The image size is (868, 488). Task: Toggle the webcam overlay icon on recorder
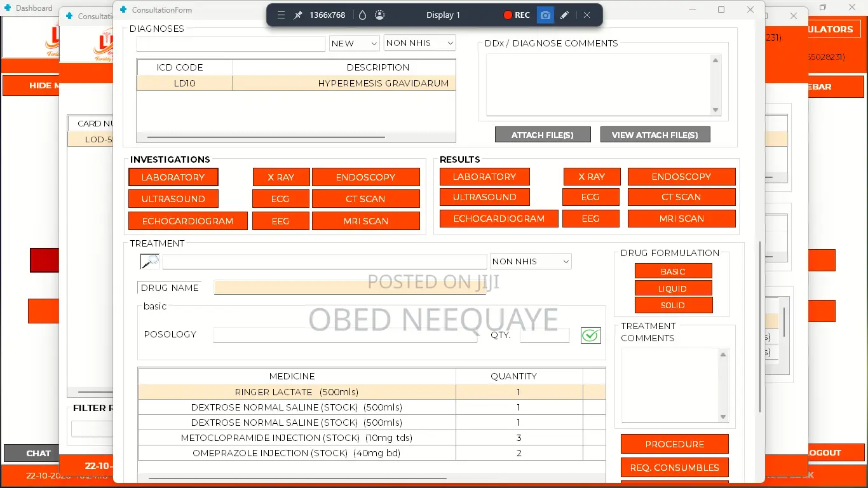379,15
